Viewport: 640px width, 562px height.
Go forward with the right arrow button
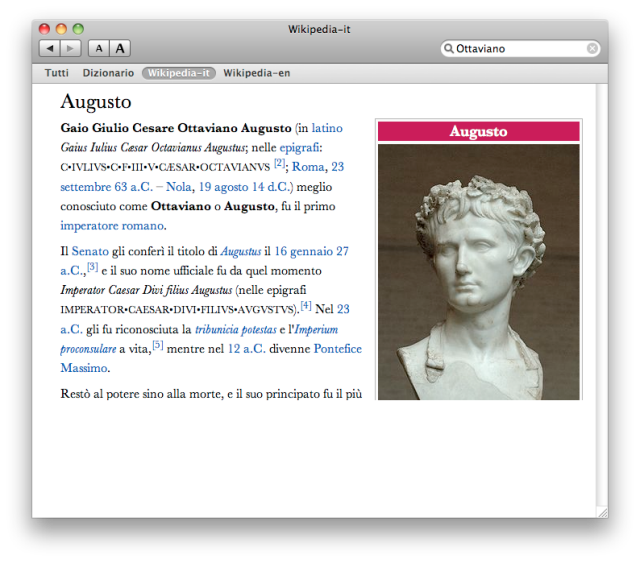[71, 49]
